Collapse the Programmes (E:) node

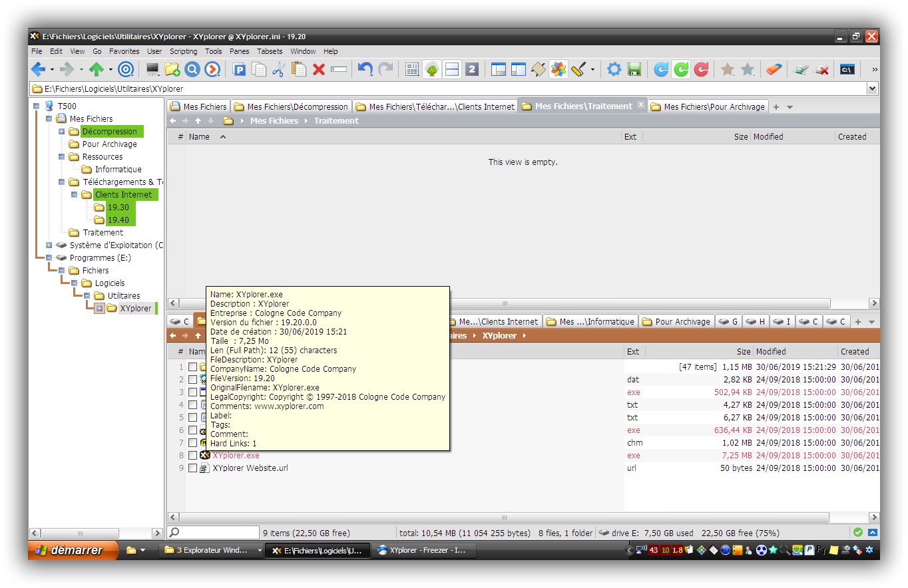[49, 257]
